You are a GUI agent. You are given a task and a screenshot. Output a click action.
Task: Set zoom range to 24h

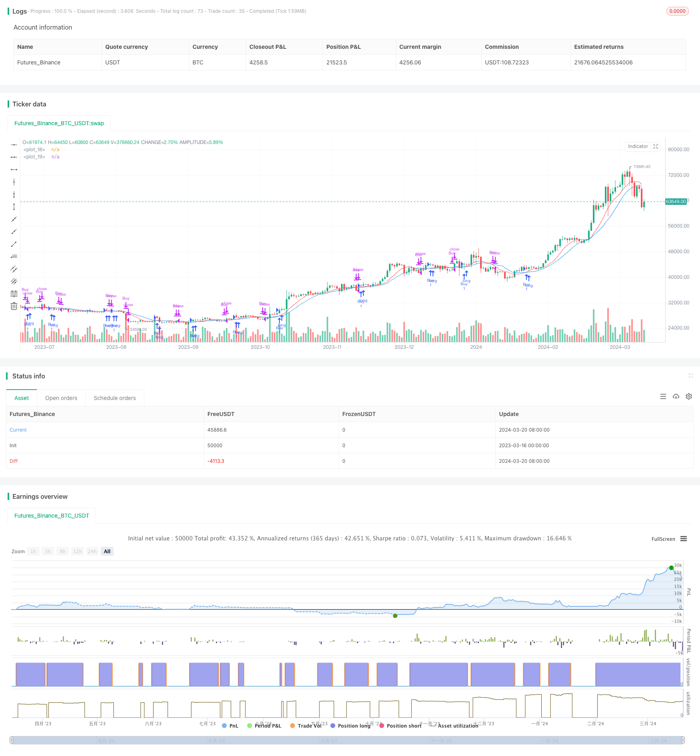[92, 551]
